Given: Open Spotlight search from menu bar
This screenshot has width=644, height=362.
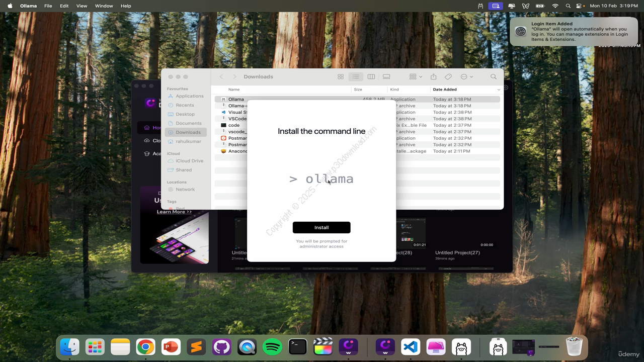Looking at the screenshot, I should pos(568,6).
